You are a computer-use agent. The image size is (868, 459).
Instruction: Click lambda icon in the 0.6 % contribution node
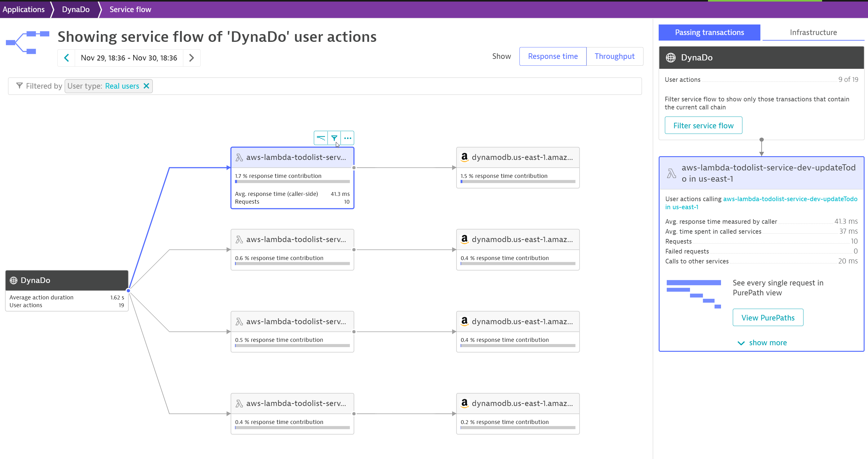point(239,240)
